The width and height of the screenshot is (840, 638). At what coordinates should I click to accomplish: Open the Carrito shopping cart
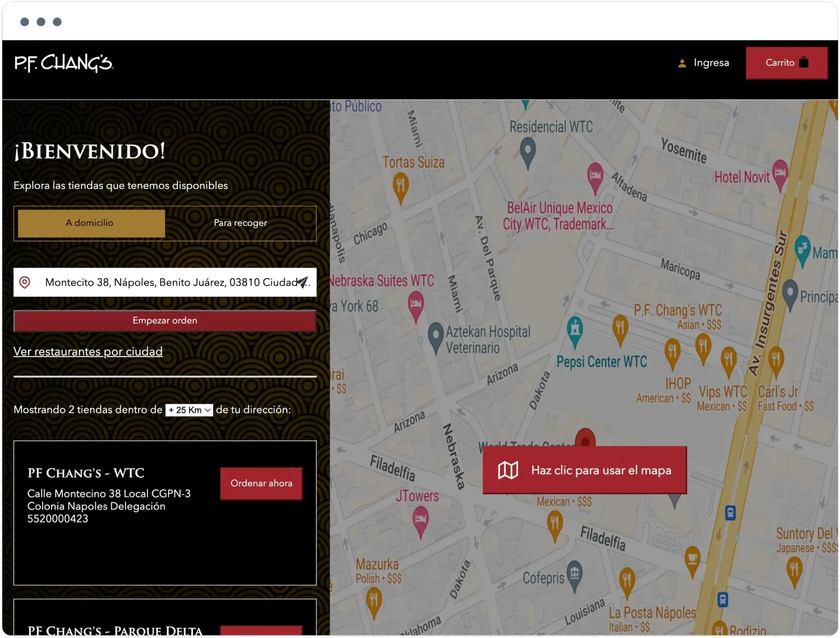pos(786,63)
